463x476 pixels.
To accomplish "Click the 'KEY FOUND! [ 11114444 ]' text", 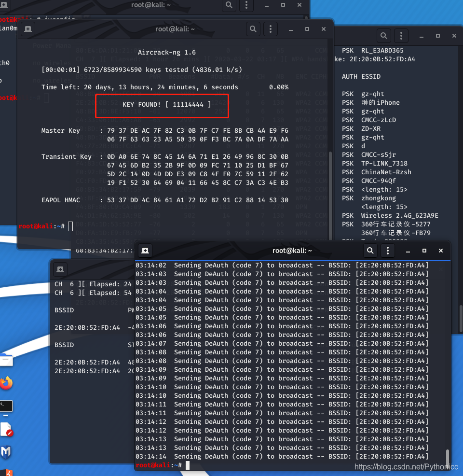I will click(166, 105).
